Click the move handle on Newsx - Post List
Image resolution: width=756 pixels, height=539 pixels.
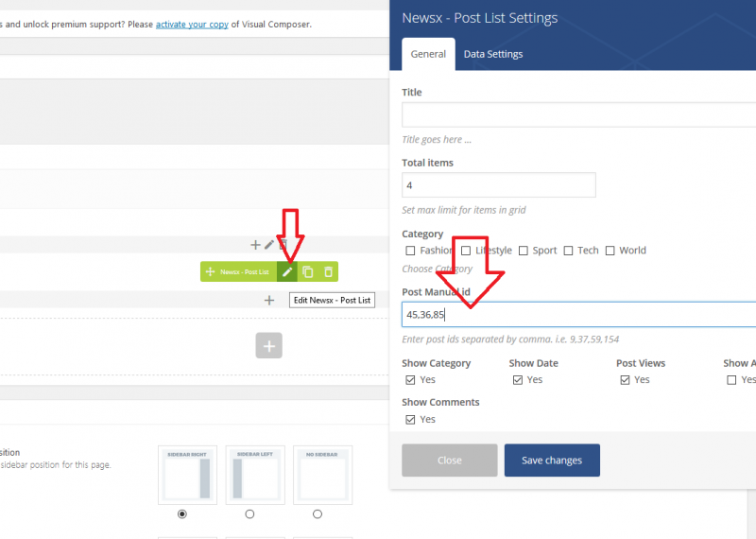(210, 272)
